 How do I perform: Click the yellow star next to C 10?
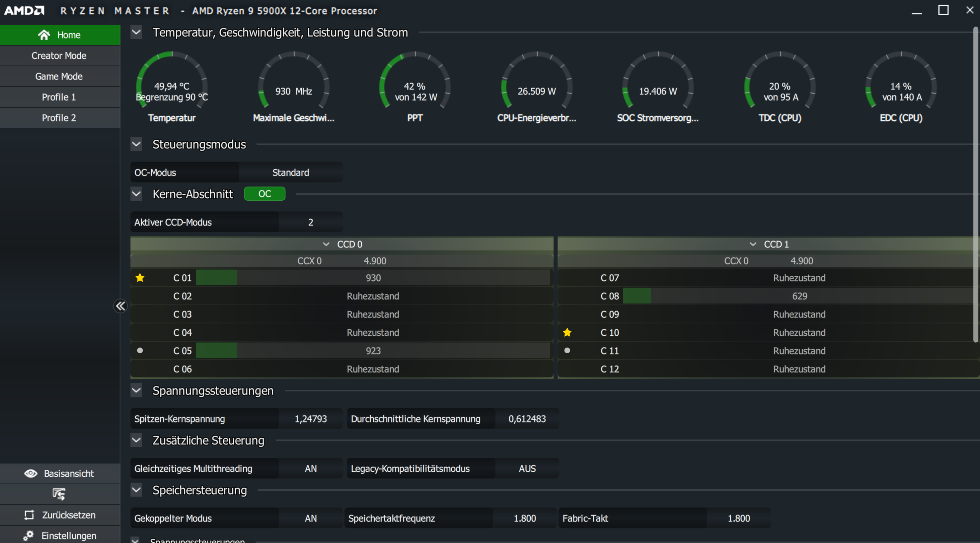click(567, 332)
